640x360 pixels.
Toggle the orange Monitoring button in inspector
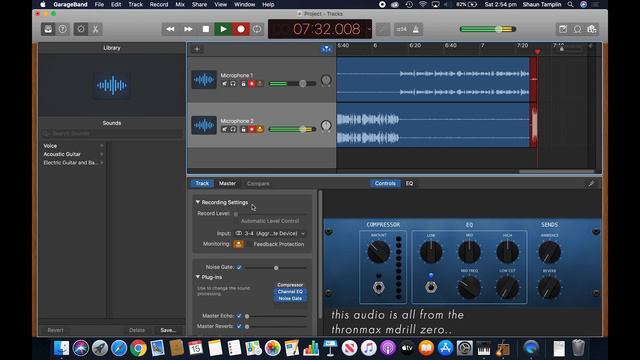point(238,244)
